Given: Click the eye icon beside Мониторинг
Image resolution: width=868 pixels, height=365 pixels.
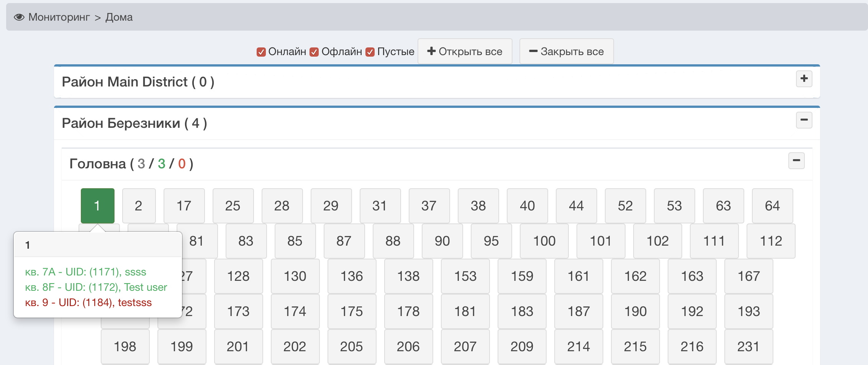Looking at the screenshot, I should pyautogui.click(x=19, y=17).
